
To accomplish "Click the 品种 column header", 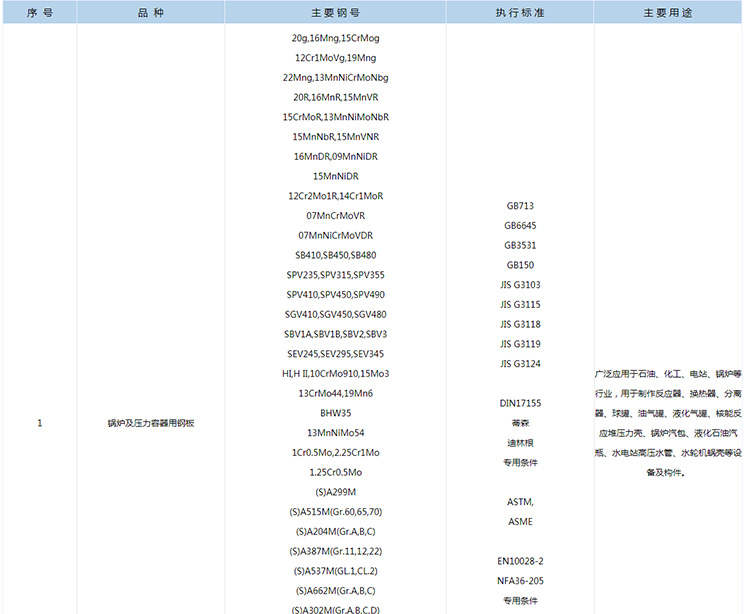I will pyautogui.click(x=150, y=13).
